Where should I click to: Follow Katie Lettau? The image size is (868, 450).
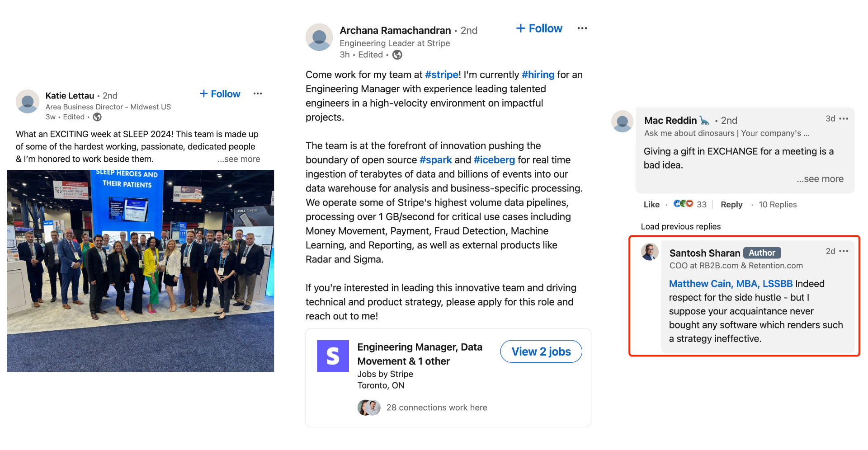click(x=220, y=94)
